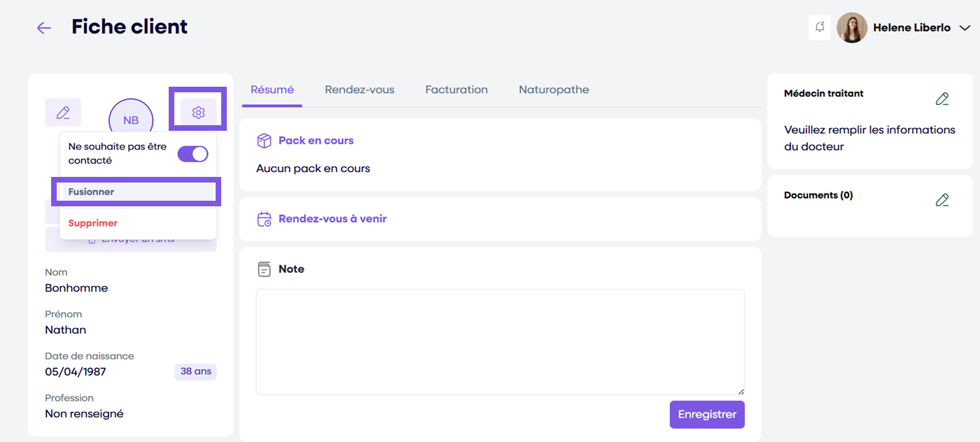The image size is (980, 442).
Task: Click inside the Note text area
Action: pyautogui.click(x=500, y=342)
